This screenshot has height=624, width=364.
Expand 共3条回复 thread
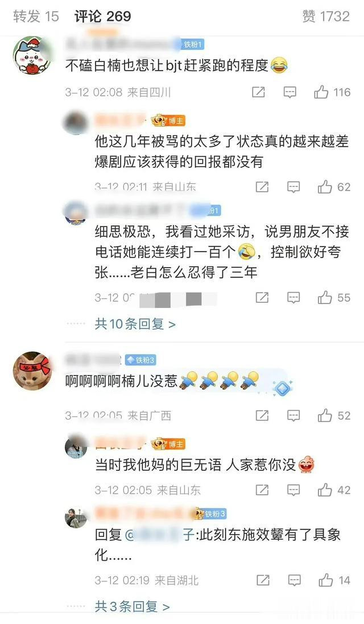point(132,606)
